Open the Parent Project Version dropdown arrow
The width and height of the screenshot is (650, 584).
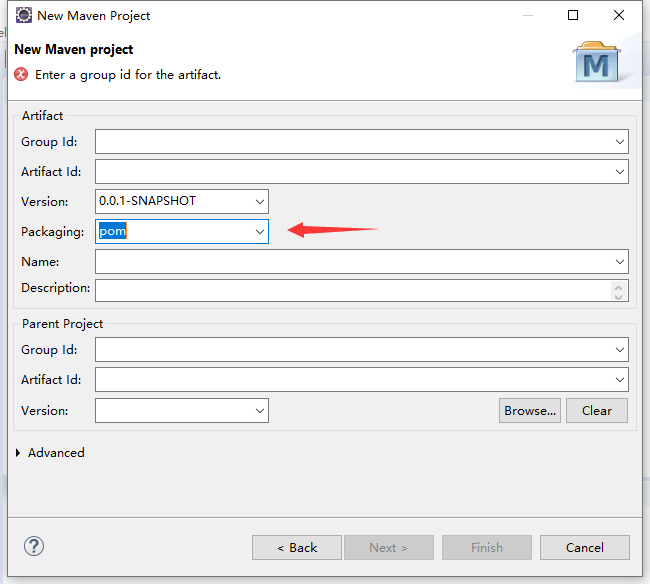[260, 411]
